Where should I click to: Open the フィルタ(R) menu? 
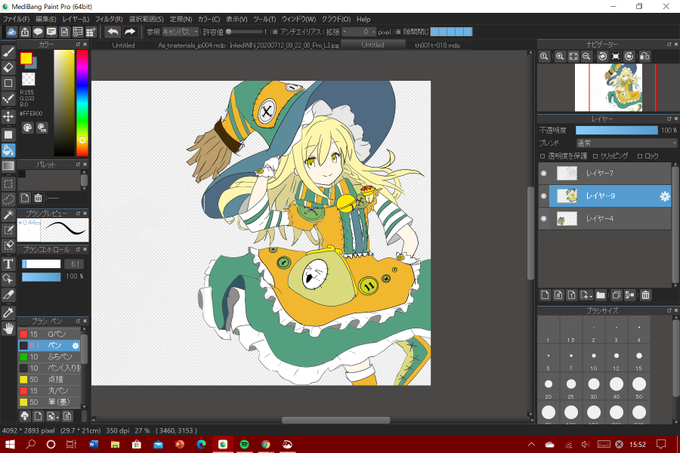(109, 19)
